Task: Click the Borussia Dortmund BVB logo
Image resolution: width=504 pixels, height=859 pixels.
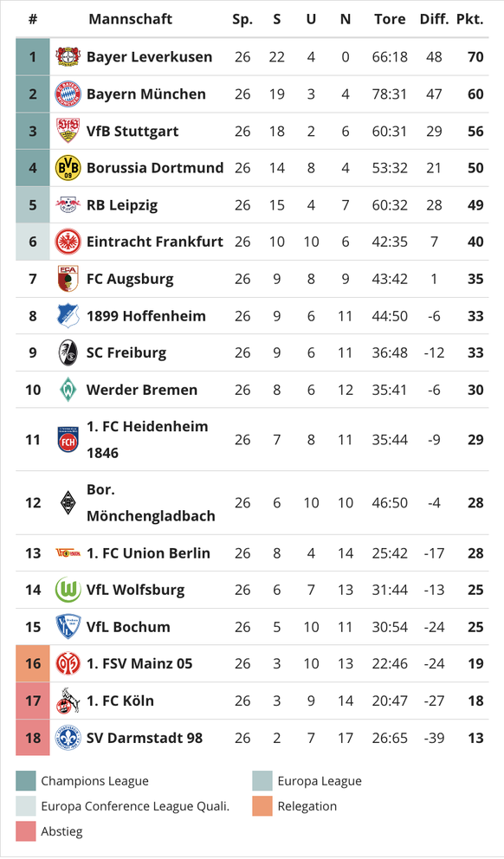Action: [68, 168]
